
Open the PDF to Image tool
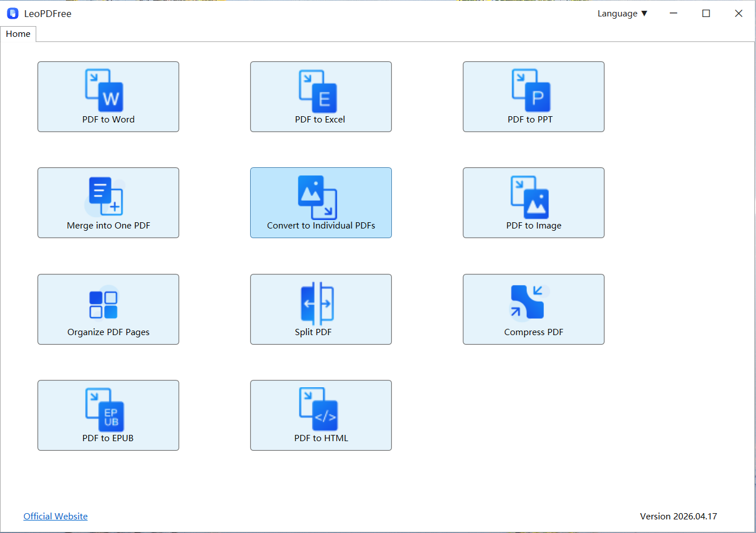(x=534, y=203)
